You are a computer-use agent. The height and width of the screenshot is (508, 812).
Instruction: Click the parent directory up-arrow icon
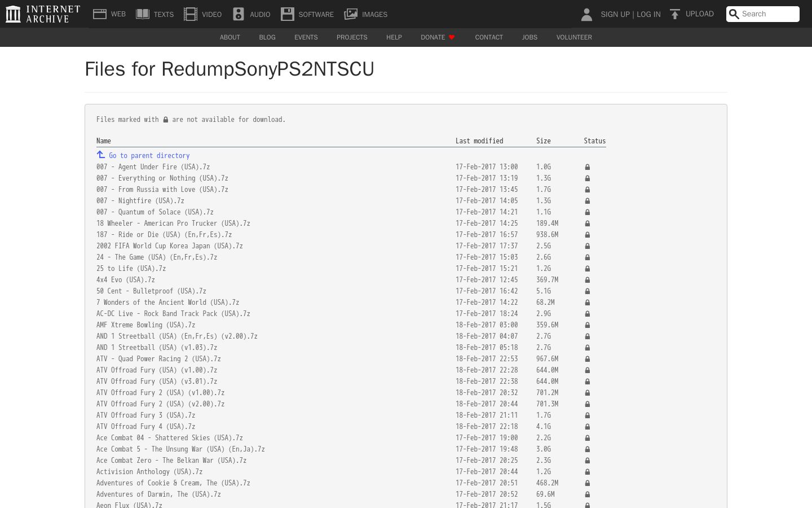click(101, 155)
